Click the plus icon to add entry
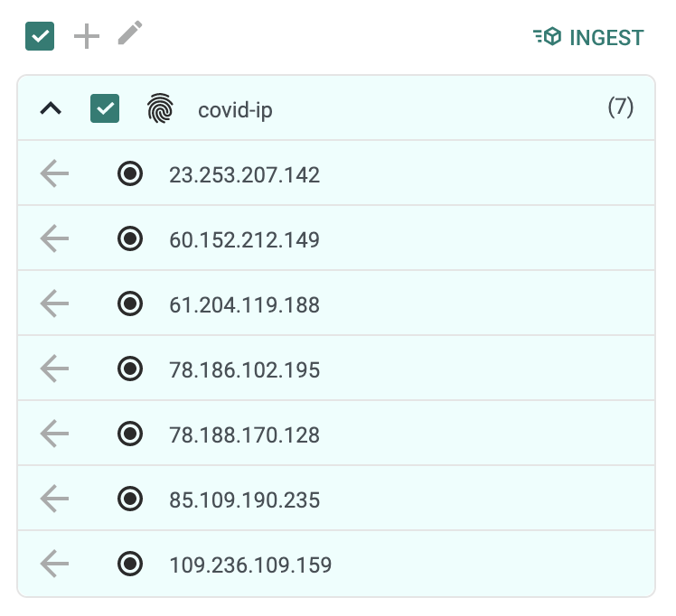The image size is (676, 616). 86,37
